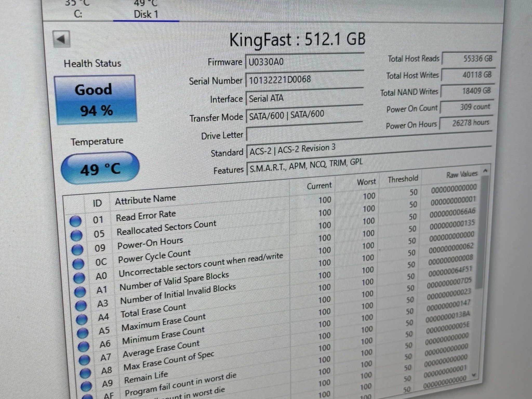The height and width of the screenshot is (399, 532).
Task: Click the scroll up arrow of attribute list
Action: (x=485, y=171)
